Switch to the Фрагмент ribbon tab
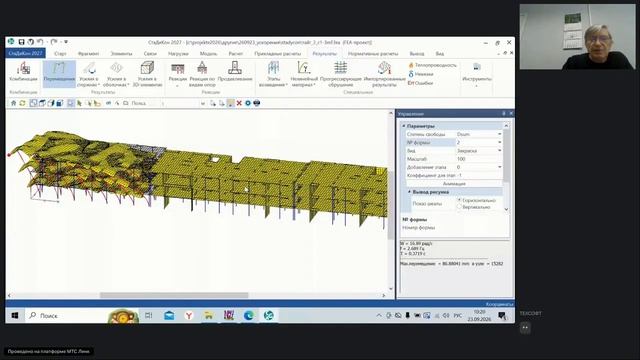Viewport: 640px width, 360px height. [88, 53]
